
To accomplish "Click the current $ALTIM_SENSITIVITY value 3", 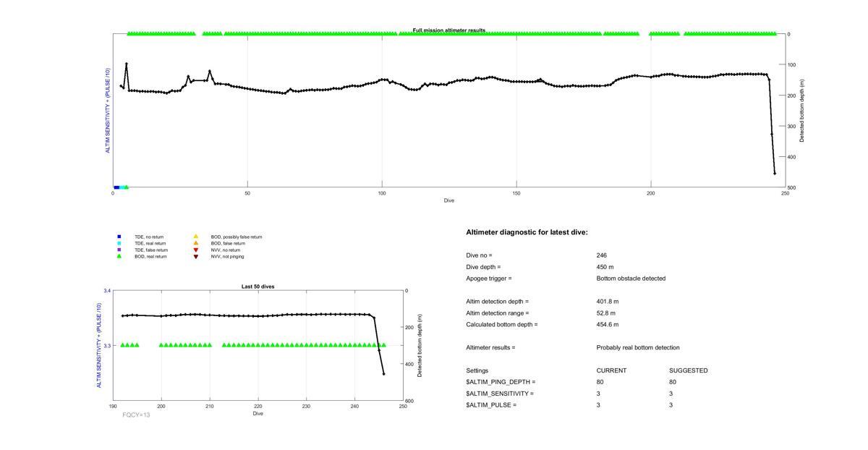I will 599,394.
